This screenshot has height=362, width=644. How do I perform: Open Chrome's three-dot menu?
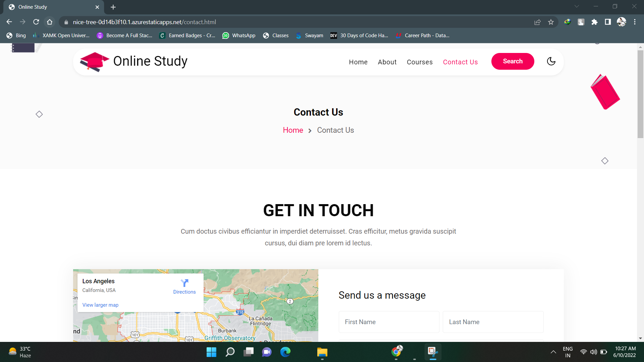pyautogui.click(x=635, y=22)
